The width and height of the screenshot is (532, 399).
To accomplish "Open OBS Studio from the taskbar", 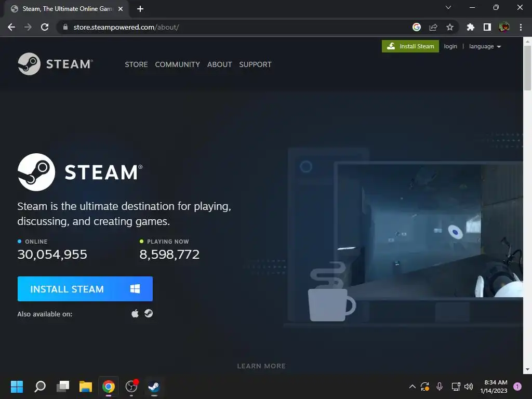I will tap(131, 387).
